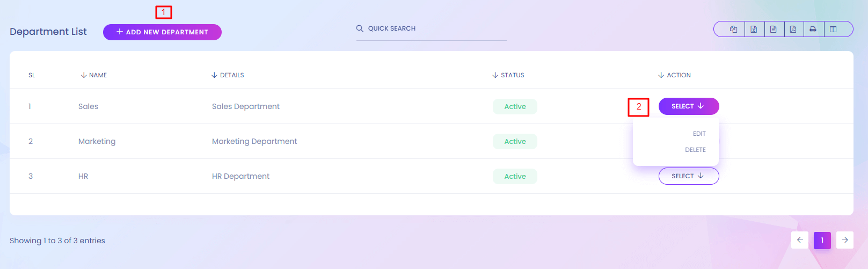
Task: Select page 1 in pagination
Action: pyautogui.click(x=822, y=240)
